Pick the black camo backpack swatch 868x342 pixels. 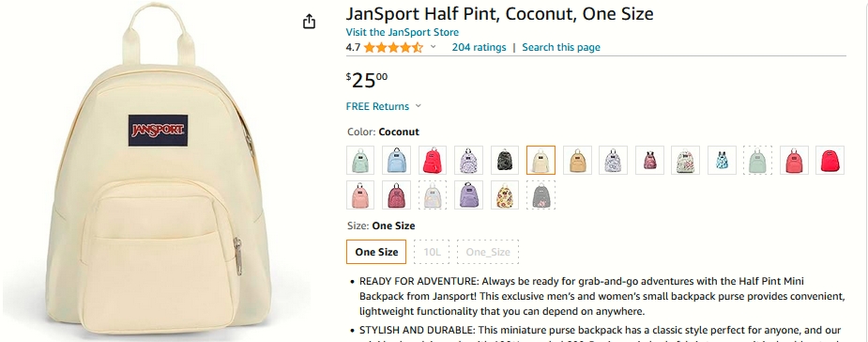pos(504,160)
